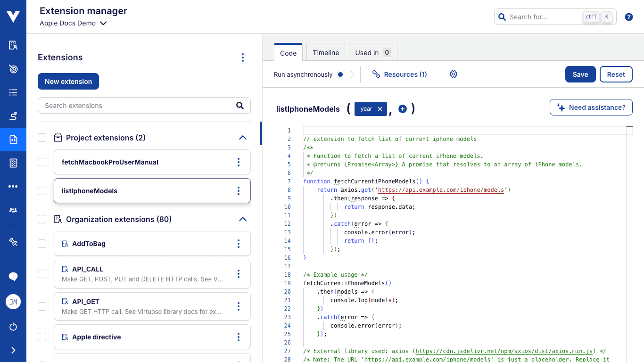Collapse the Project extensions section

tap(243, 138)
